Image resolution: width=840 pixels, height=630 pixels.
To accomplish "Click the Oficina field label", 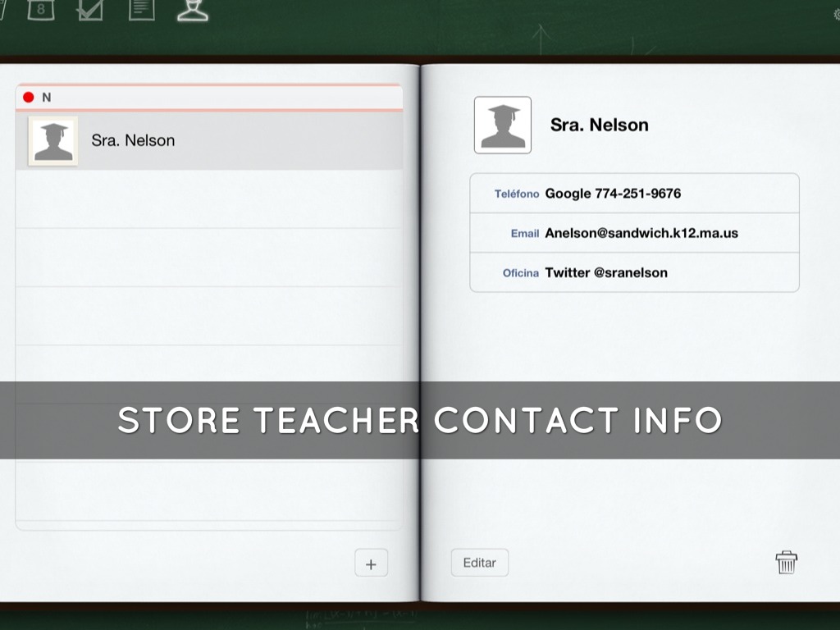I will (x=521, y=273).
